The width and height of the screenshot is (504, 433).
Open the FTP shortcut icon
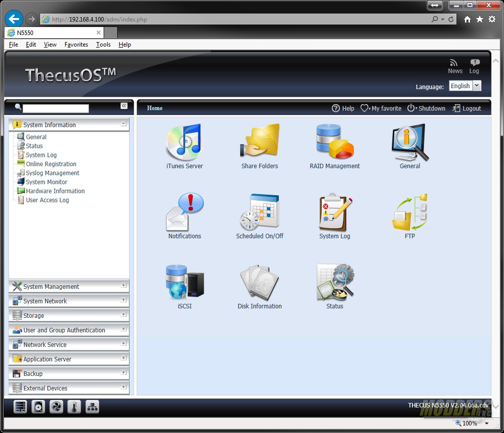pos(410,212)
